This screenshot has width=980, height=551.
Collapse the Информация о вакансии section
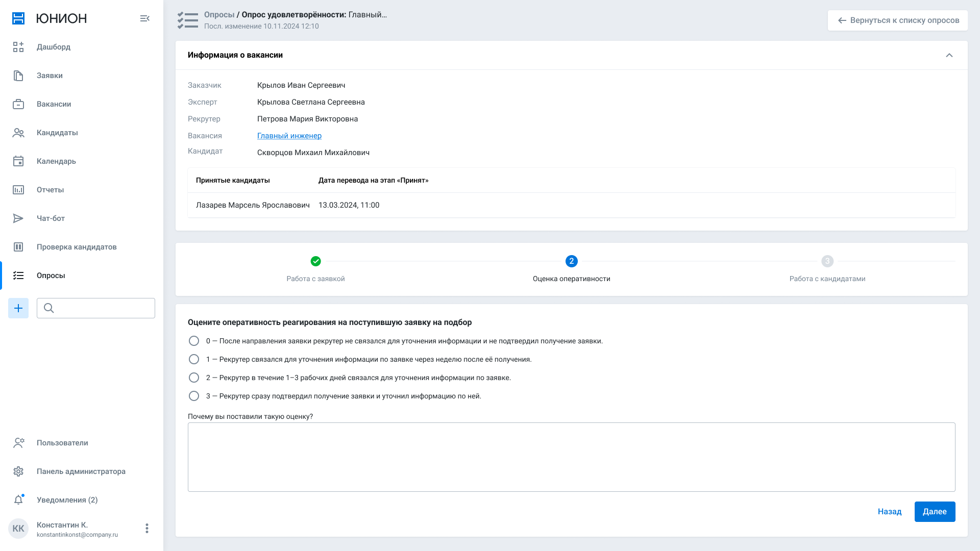(x=949, y=55)
